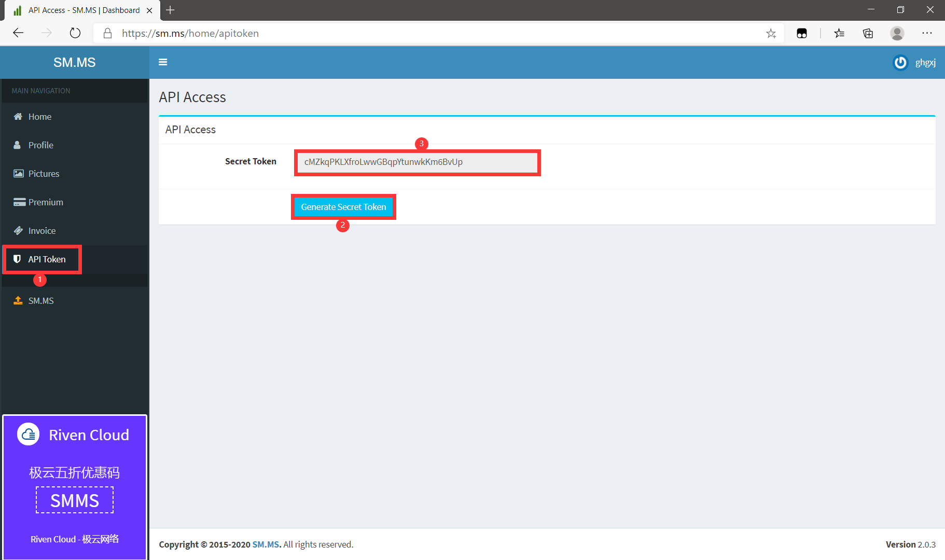Click the Riven Cloud advertisement banner
945x560 pixels.
coord(75,487)
